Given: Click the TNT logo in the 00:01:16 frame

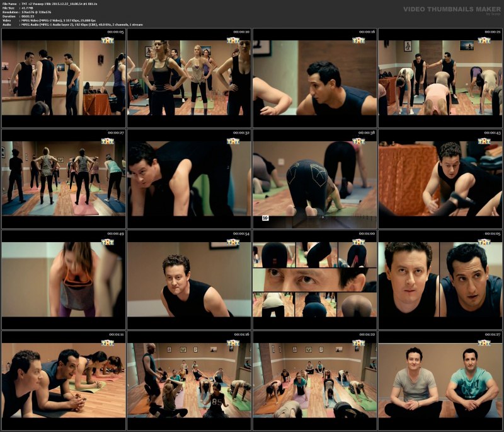Looking at the screenshot, I should point(233,343).
